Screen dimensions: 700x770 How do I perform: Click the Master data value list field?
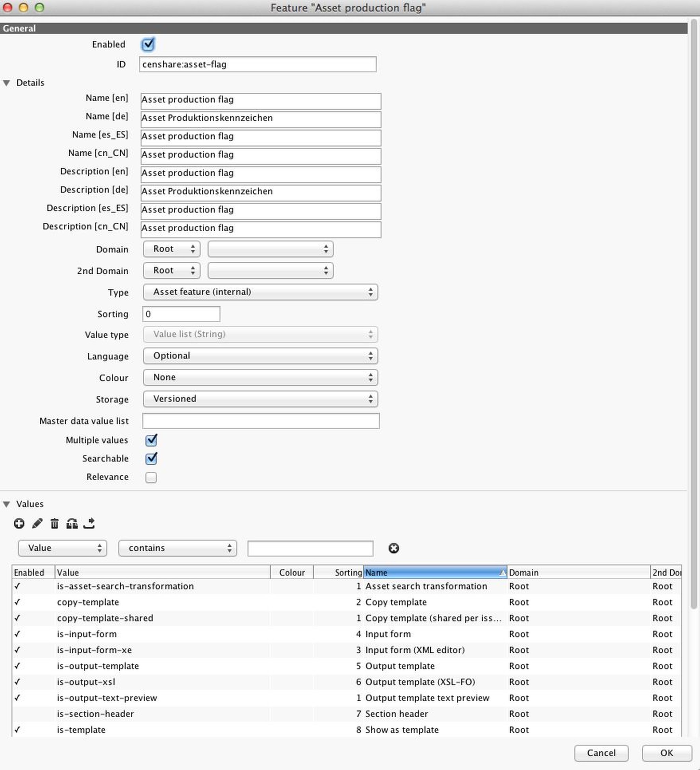261,421
